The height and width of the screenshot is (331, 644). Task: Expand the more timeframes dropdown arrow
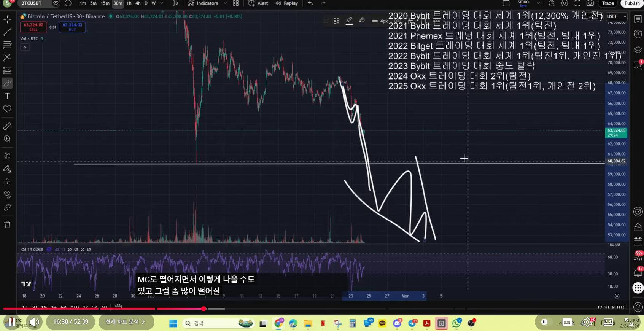tap(162, 3)
